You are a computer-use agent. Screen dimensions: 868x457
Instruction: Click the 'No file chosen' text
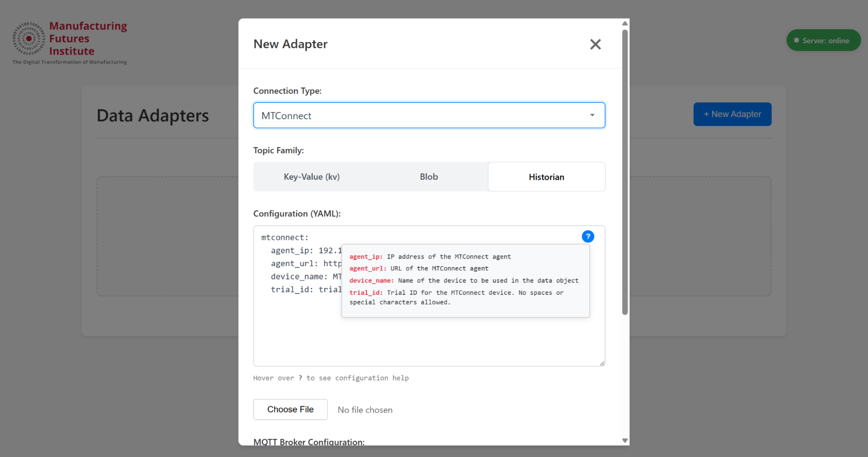365,410
